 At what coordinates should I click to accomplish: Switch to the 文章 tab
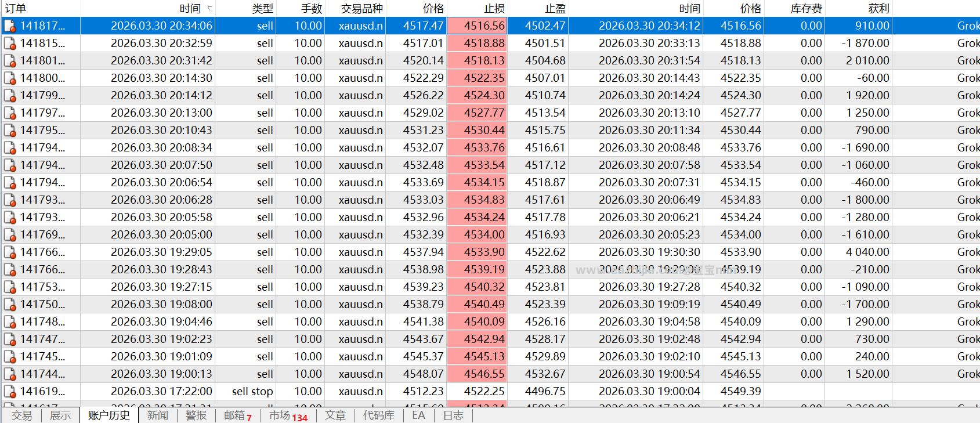click(x=335, y=415)
